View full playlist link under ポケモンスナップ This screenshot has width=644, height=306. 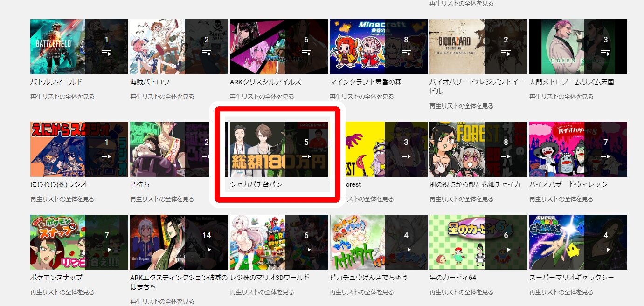[62, 292]
